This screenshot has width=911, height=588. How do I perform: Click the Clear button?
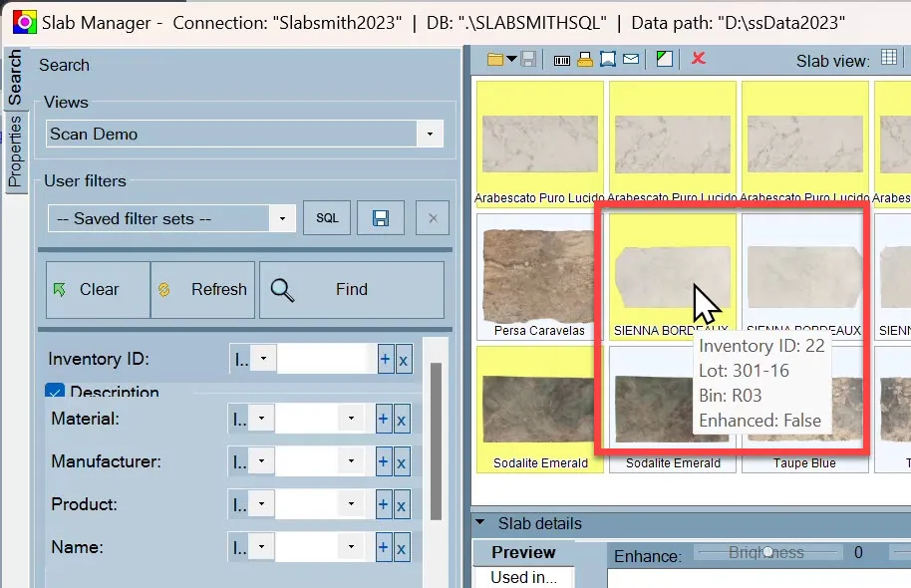click(99, 289)
